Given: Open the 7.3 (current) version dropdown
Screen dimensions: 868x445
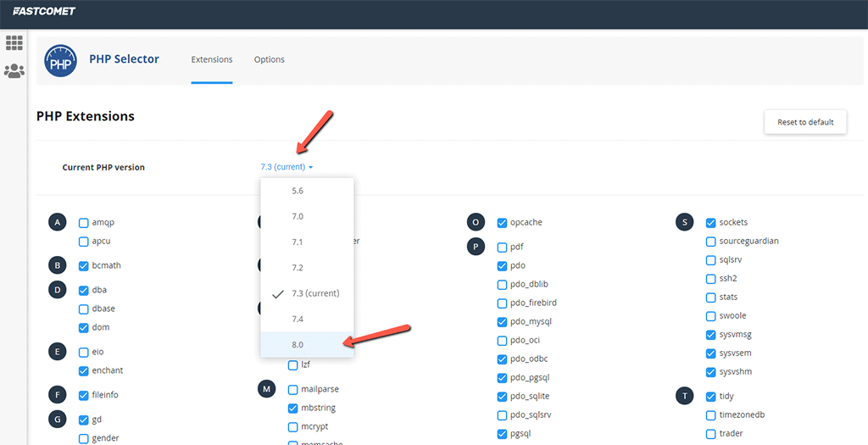Looking at the screenshot, I should (x=287, y=167).
